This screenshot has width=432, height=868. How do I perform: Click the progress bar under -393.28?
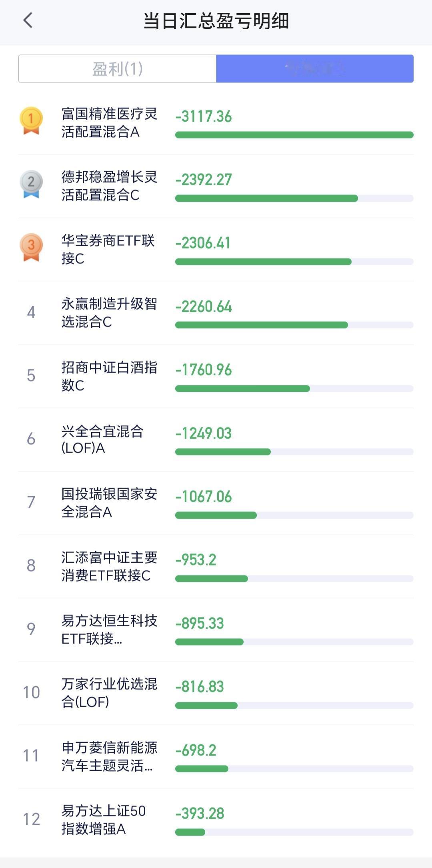tap(294, 832)
